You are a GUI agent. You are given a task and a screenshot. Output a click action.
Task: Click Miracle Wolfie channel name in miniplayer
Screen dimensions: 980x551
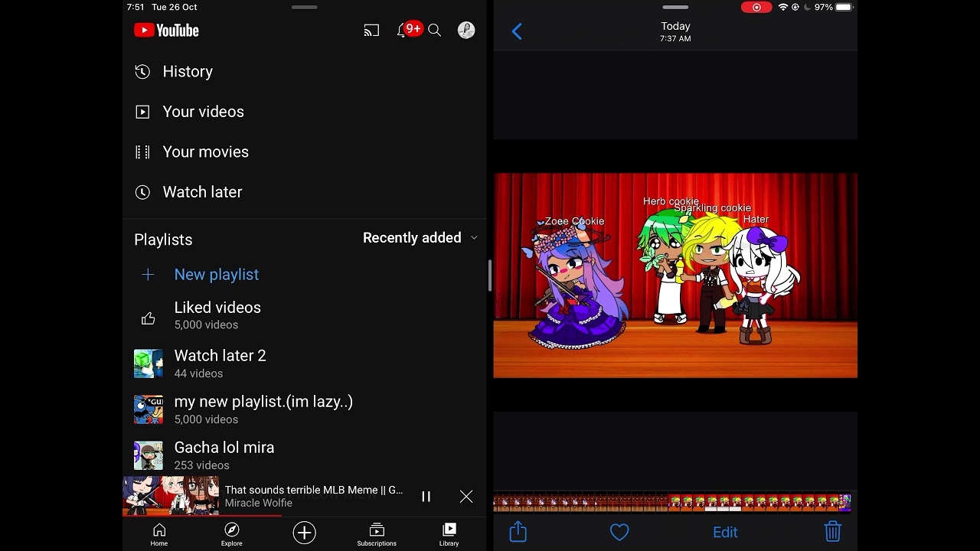tap(258, 504)
